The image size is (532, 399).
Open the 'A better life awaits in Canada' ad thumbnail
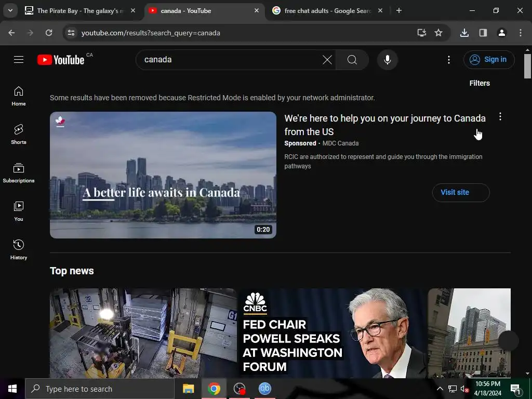(163, 175)
